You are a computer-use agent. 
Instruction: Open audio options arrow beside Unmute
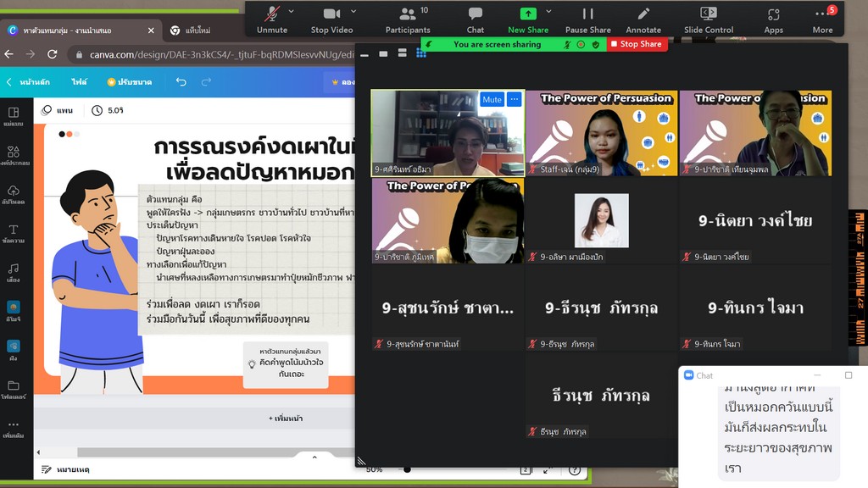[x=292, y=11]
